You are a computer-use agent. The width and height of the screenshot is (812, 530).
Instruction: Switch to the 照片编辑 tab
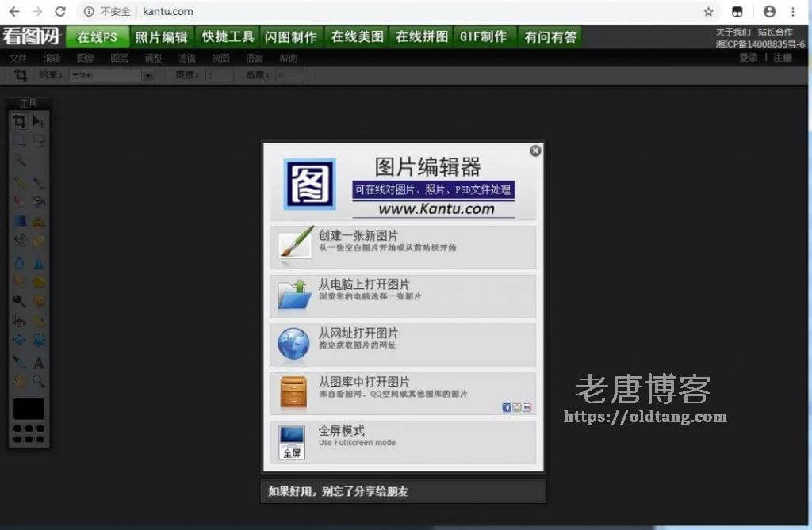point(162,36)
